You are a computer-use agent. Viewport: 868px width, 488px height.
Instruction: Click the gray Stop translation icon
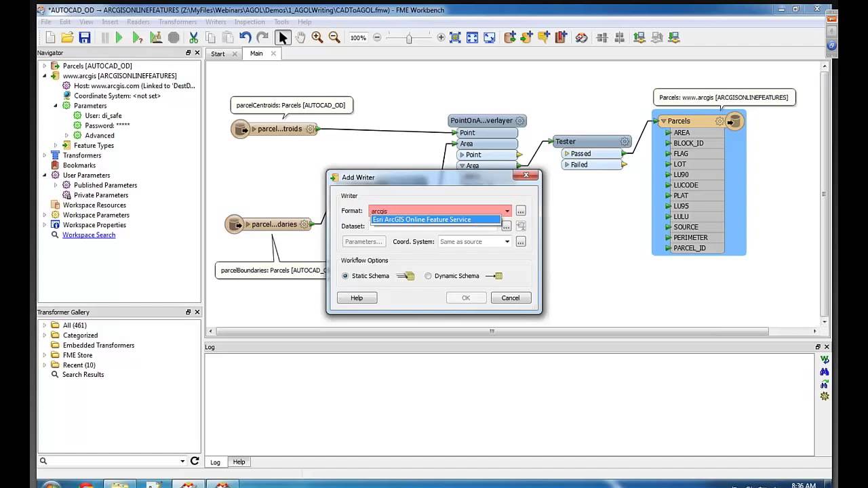(x=174, y=38)
